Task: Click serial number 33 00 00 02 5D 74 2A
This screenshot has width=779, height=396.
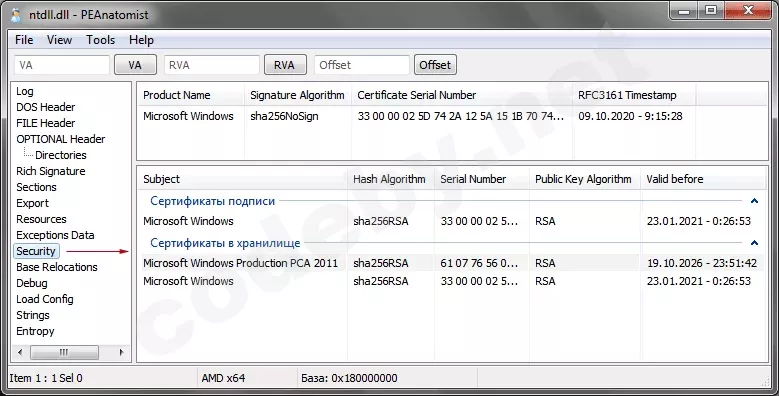Action: (x=461, y=116)
